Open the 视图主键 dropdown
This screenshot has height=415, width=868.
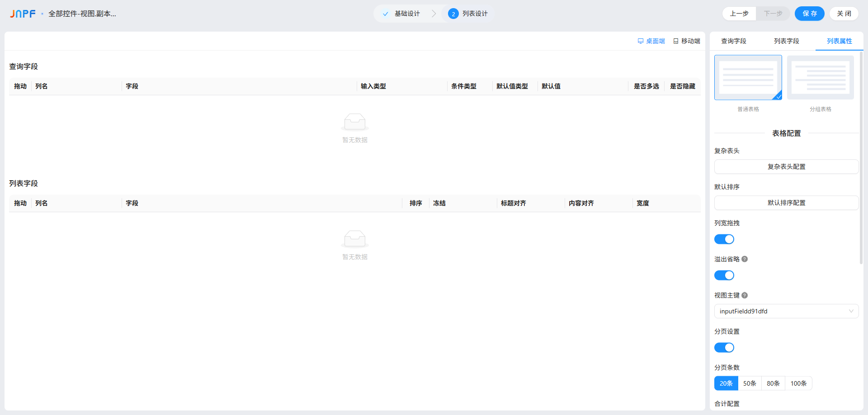(786, 311)
